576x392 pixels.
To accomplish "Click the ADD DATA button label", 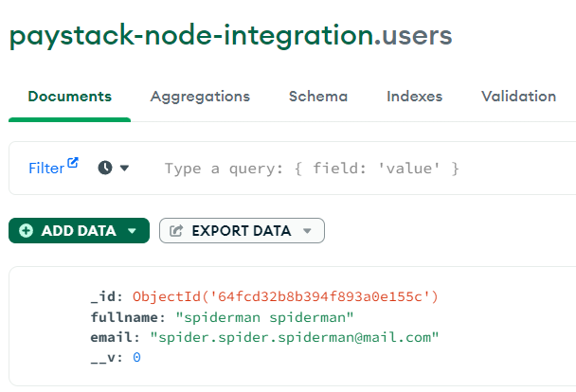I will [x=79, y=231].
